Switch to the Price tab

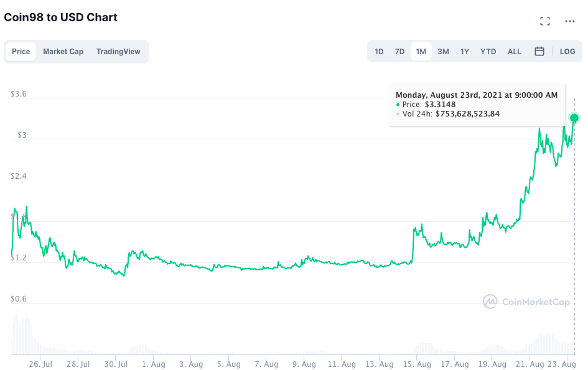pyautogui.click(x=21, y=52)
